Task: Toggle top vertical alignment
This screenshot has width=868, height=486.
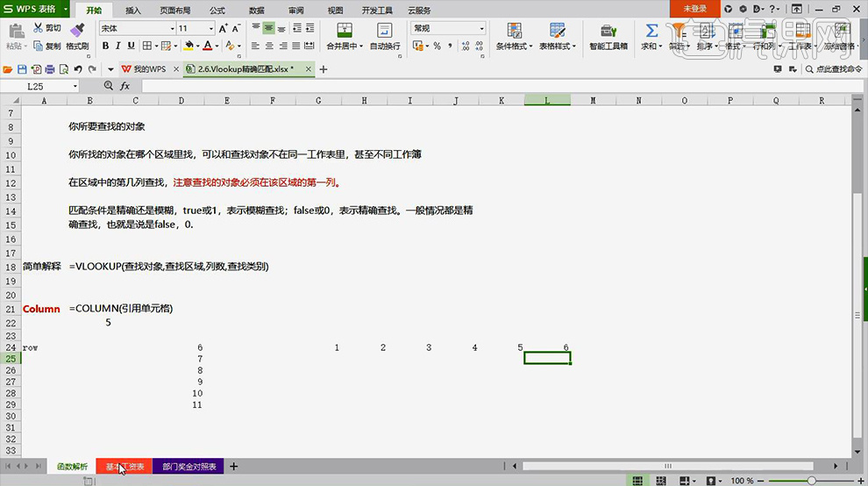Action: [x=256, y=28]
